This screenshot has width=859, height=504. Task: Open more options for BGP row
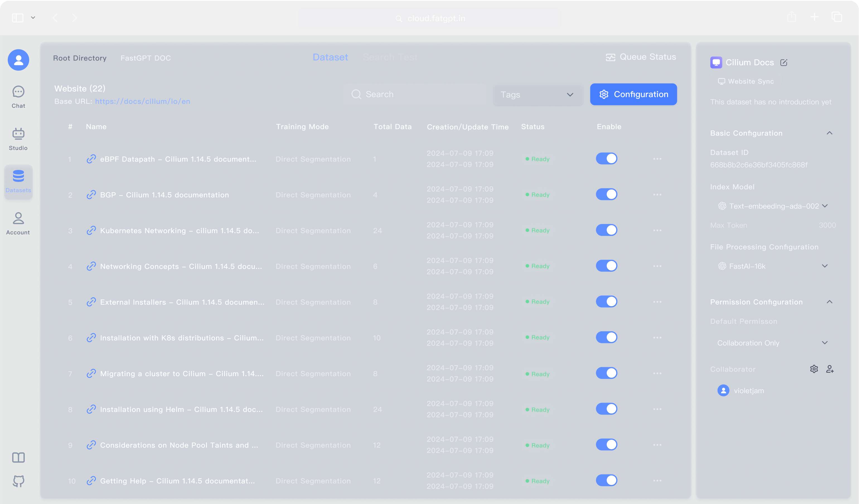coord(657,195)
